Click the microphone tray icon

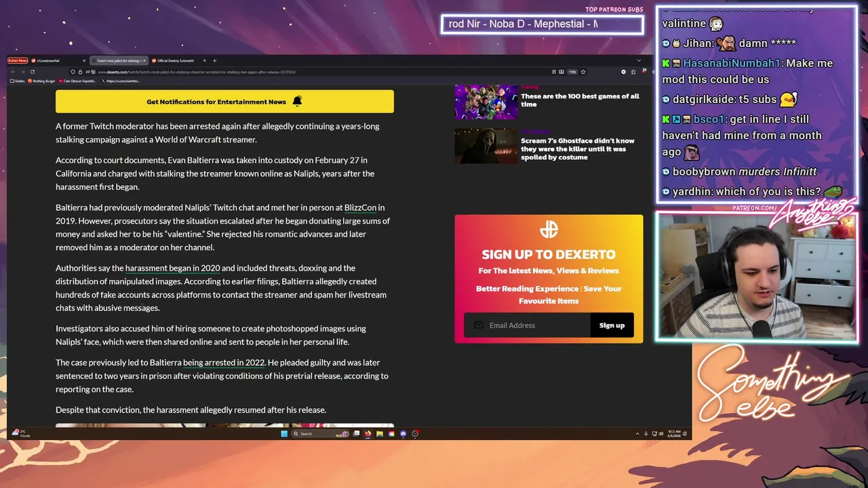point(646,434)
